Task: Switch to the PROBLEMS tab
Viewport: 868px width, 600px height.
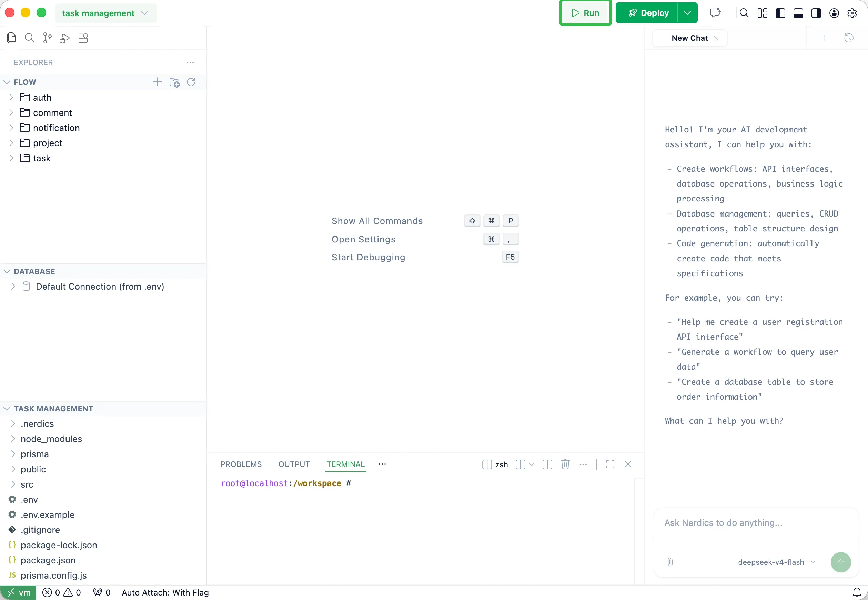Action: tap(241, 465)
